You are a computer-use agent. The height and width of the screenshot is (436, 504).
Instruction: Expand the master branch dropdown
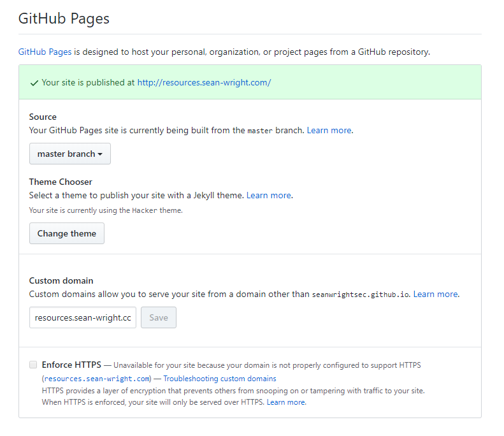click(x=70, y=154)
